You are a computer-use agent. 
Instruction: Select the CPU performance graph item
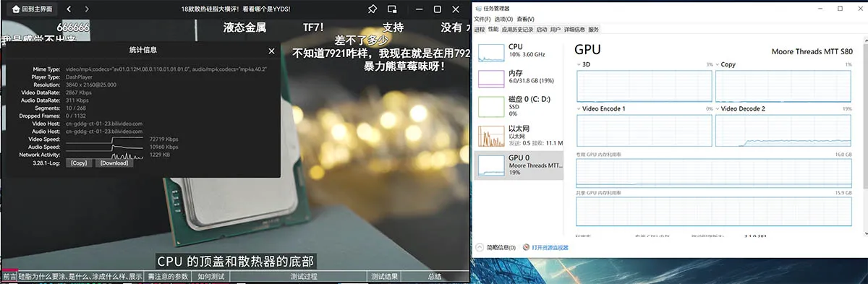click(519, 52)
